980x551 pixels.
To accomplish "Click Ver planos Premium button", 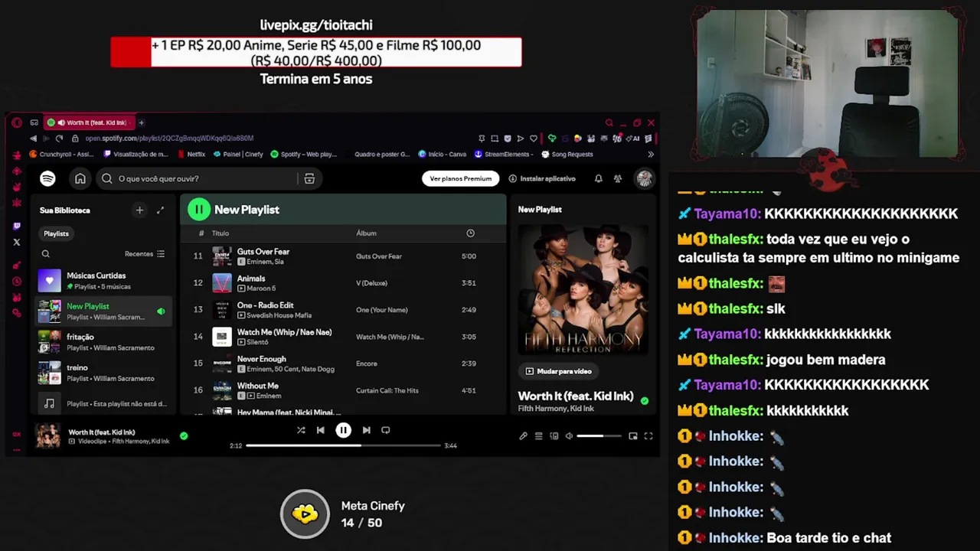I will click(x=461, y=178).
